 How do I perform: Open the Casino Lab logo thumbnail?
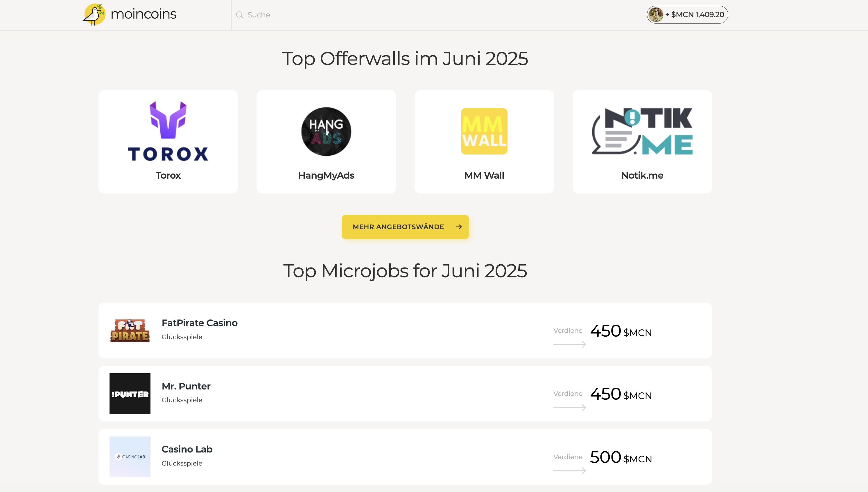click(x=130, y=457)
